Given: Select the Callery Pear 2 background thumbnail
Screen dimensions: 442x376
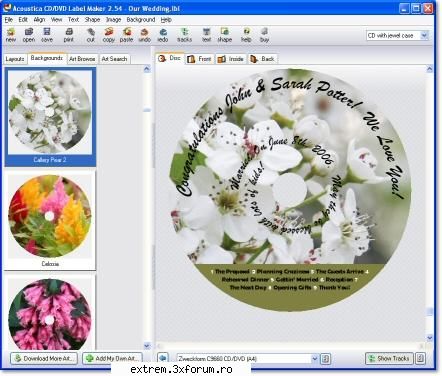Looking at the screenshot, I should pyautogui.click(x=50, y=117).
